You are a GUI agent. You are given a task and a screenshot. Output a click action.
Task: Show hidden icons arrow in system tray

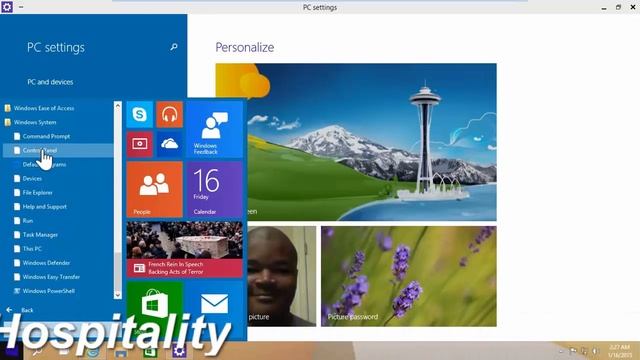click(x=561, y=351)
